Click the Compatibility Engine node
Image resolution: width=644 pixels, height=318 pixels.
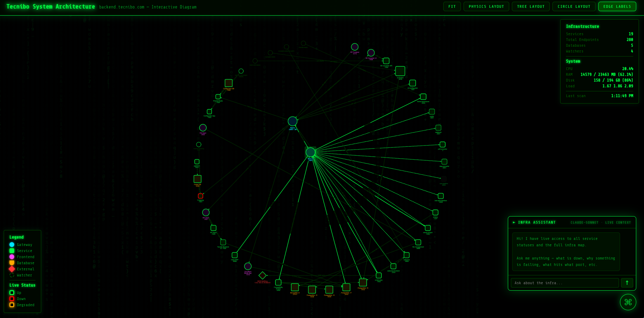click(278, 282)
